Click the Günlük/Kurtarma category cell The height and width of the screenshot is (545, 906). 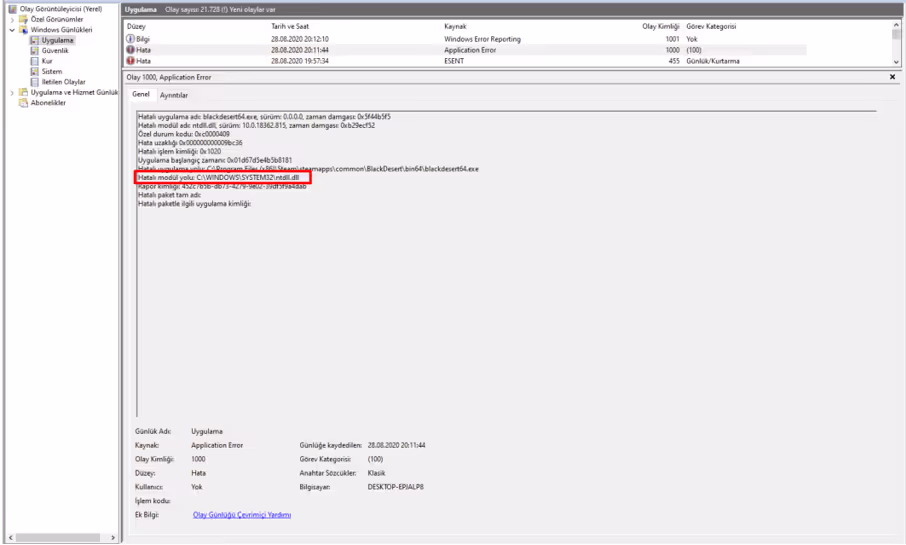pos(713,61)
